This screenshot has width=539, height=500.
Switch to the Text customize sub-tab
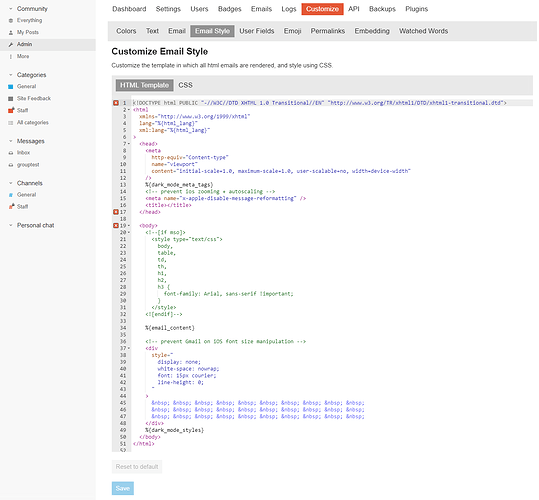(x=152, y=31)
